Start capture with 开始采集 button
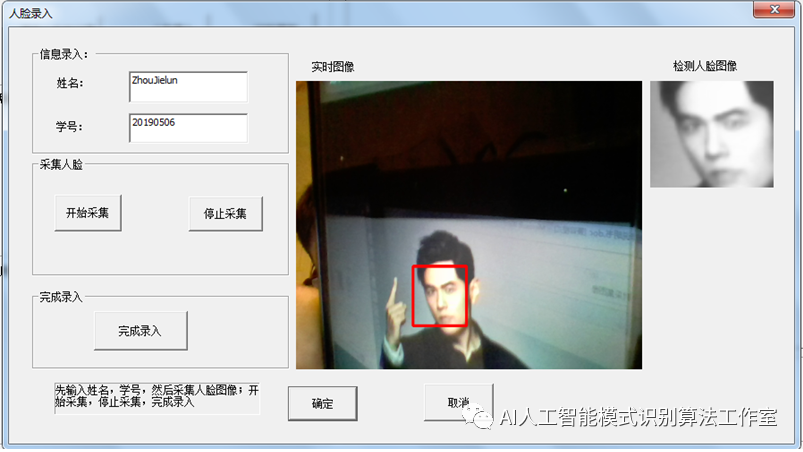The image size is (803, 452). pos(88,213)
